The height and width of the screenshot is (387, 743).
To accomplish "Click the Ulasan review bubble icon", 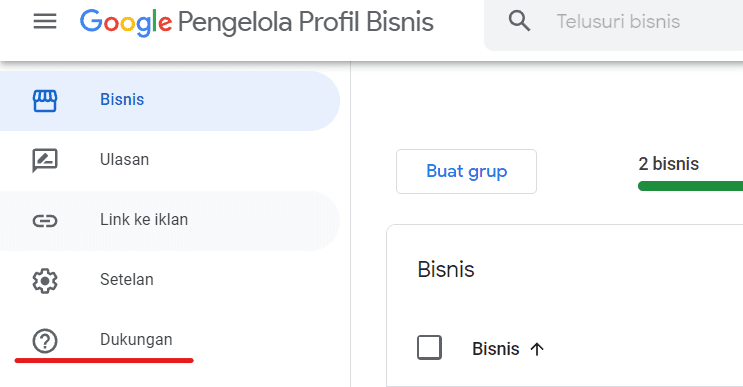I will (45, 161).
